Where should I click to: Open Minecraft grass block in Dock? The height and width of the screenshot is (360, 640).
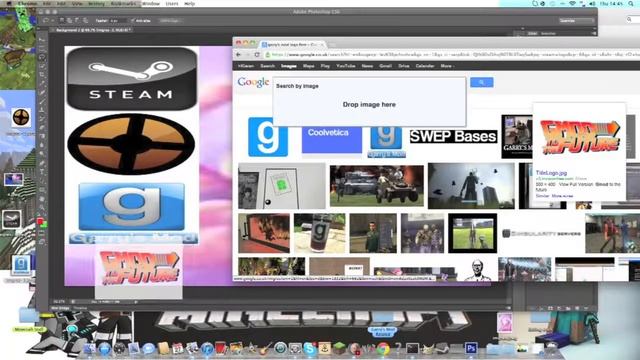click(x=338, y=349)
